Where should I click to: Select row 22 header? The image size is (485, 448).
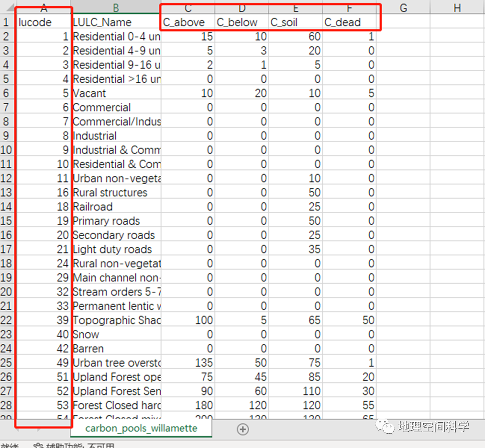[6, 320]
